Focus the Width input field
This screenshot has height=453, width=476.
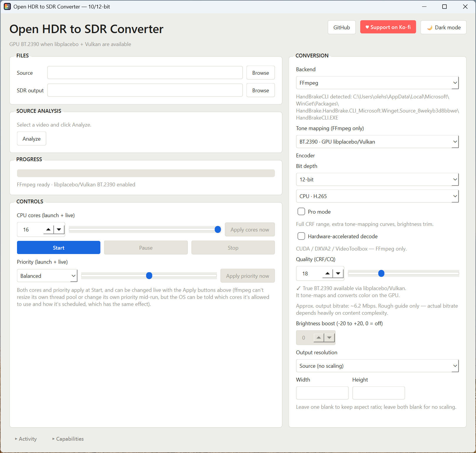(x=322, y=393)
